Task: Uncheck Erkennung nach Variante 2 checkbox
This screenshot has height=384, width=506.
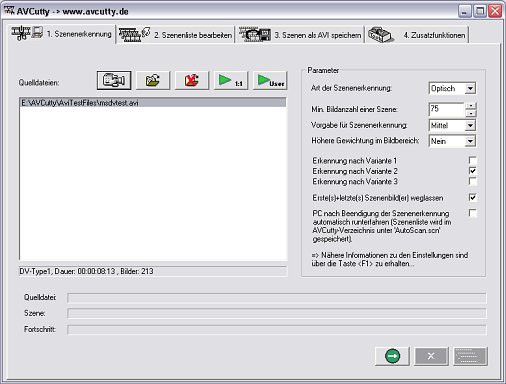Action: [x=472, y=171]
